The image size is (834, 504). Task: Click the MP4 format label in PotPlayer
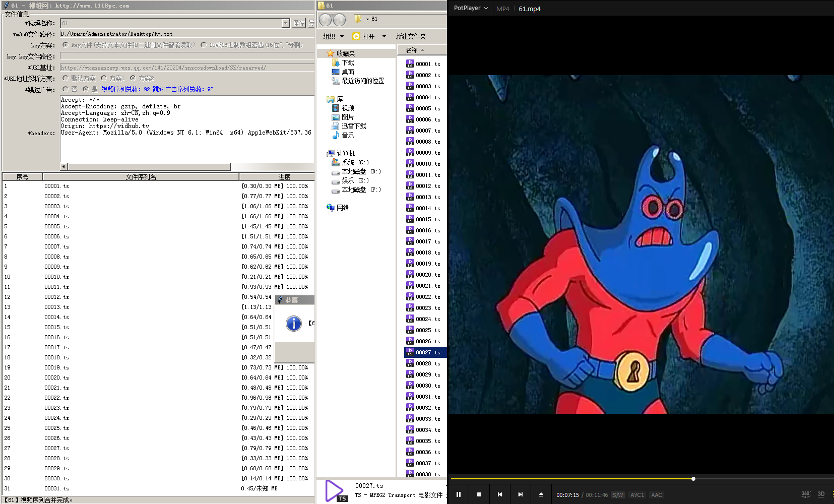click(x=503, y=9)
